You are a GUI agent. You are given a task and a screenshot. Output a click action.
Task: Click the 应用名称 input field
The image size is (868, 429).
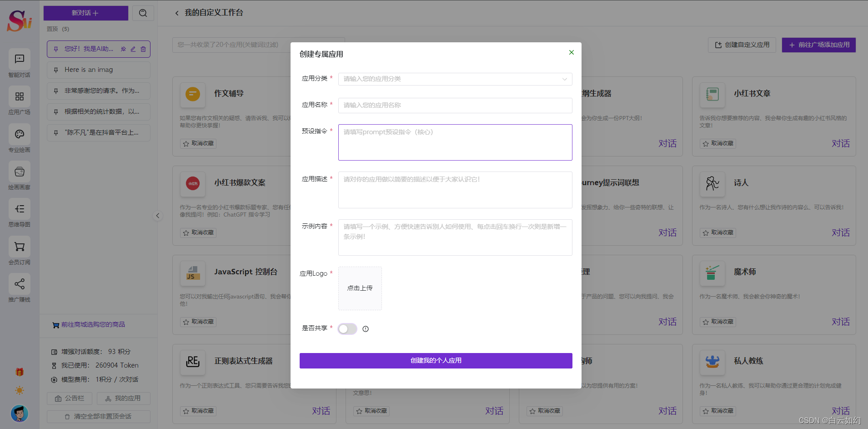(x=455, y=106)
